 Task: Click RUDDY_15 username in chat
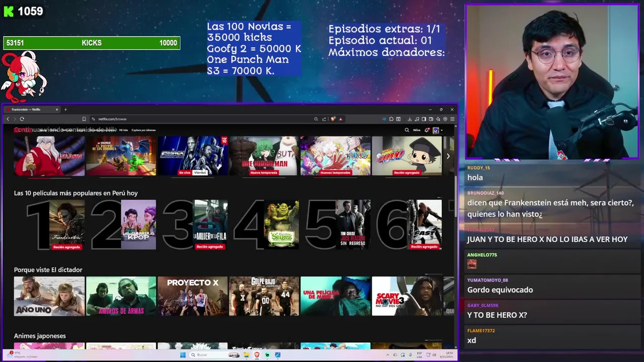tap(478, 167)
